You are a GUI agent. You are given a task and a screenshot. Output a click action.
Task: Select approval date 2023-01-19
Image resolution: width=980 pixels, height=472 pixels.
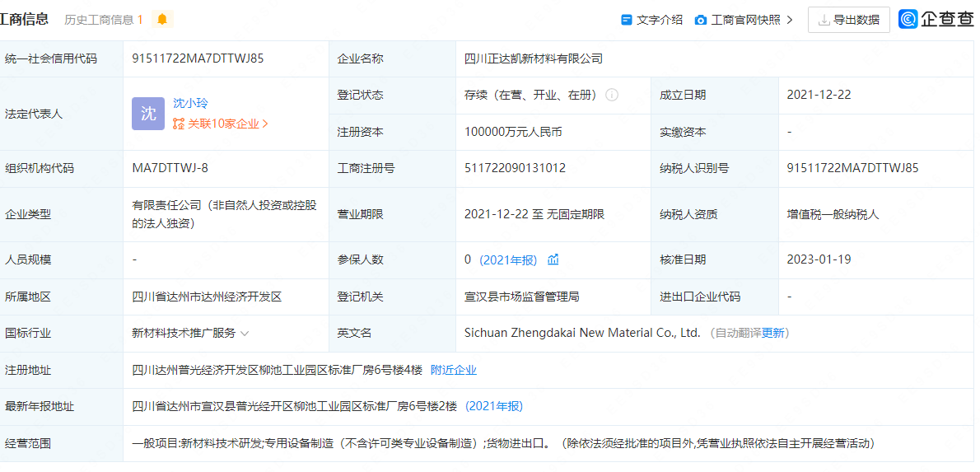819,259
